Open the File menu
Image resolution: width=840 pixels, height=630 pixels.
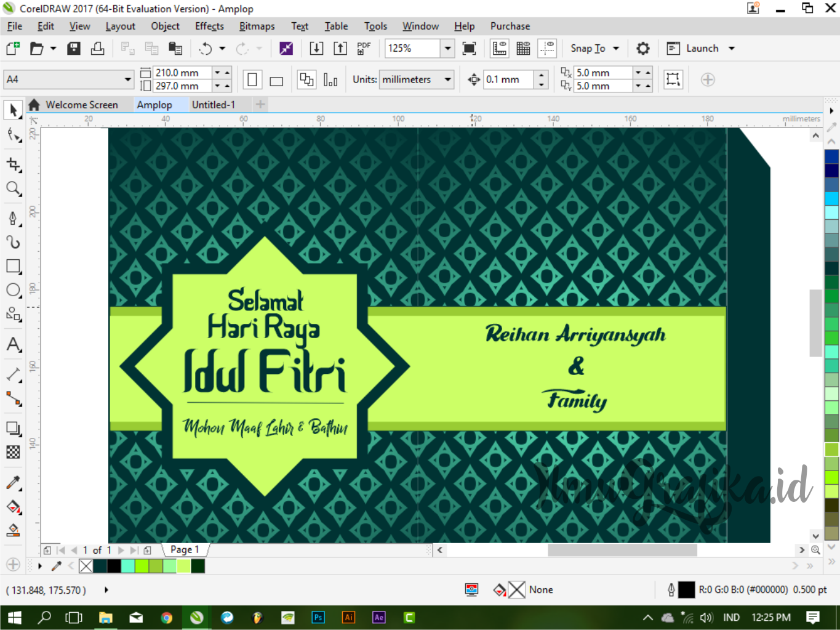(15, 26)
